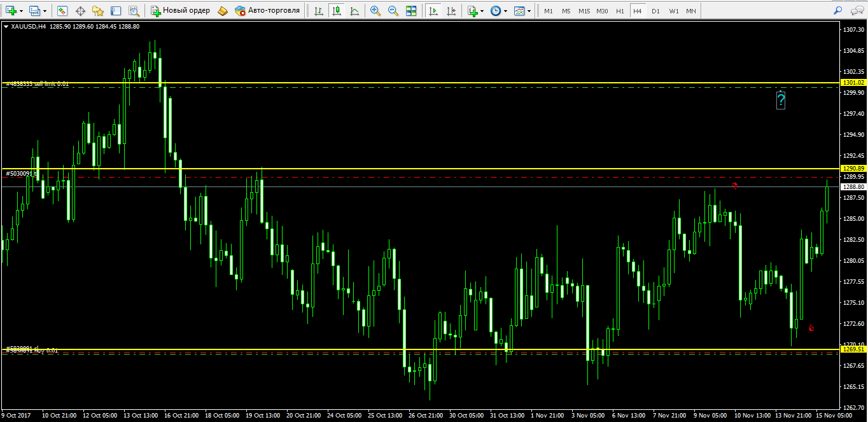This screenshot has width=868, height=422.
Task: Click the Templates icon
Action: tap(519, 11)
